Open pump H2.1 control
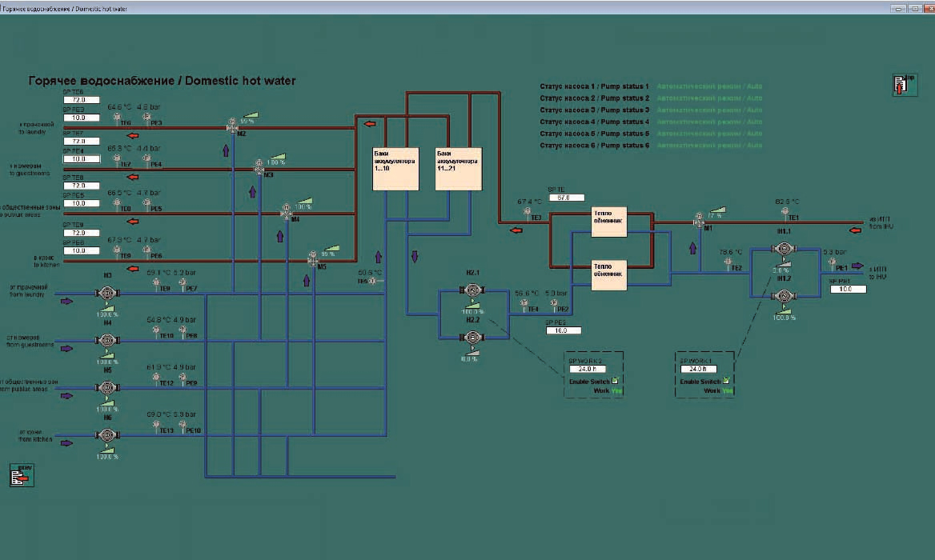The height and width of the screenshot is (560, 935). click(x=472, y=290)
